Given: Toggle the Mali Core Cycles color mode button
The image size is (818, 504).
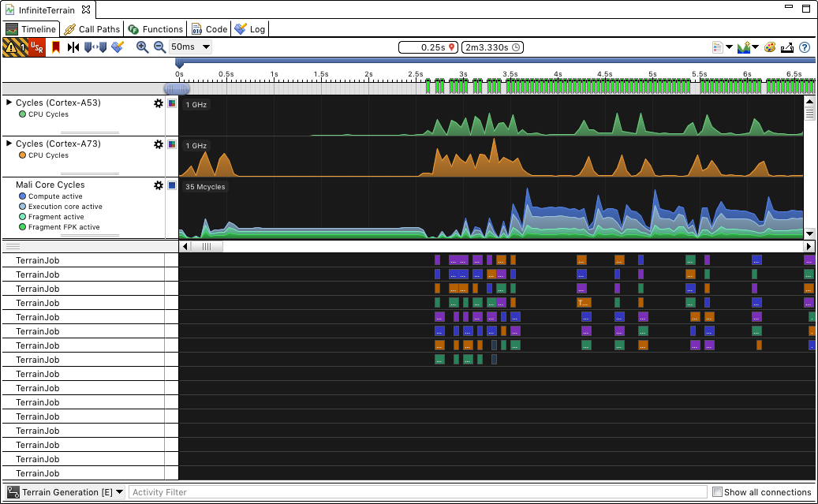Looking at the screenshot, I should [x=172, y=185].
